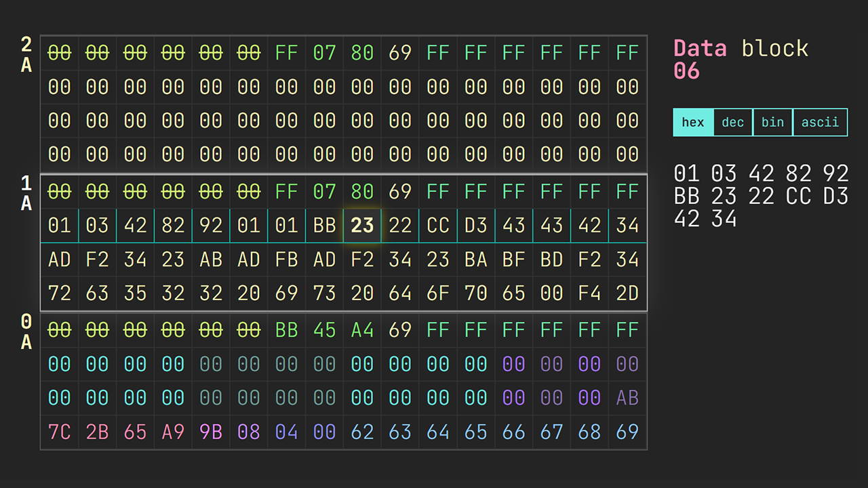Click the pink A9 byte cell
Image resolution: width=868 pixels, height=488 pixels.
(173, 432)
